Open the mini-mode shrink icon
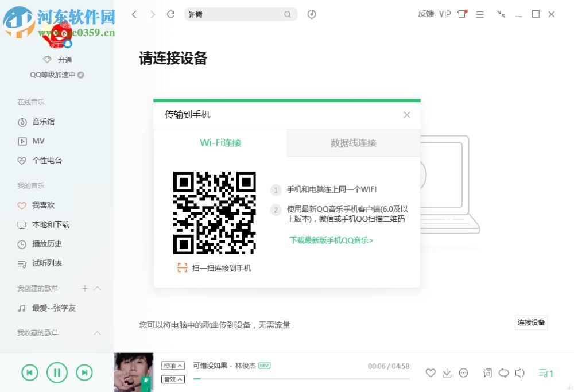 [501, 14]
